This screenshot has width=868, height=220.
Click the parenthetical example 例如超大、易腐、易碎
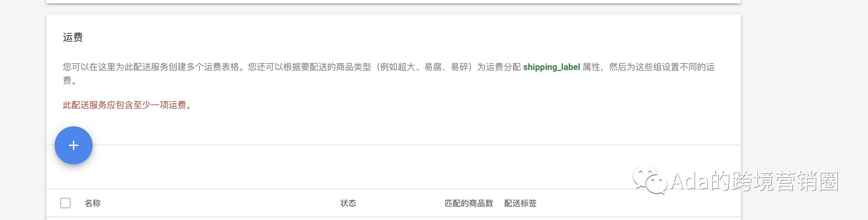click(x=424, y=67)
